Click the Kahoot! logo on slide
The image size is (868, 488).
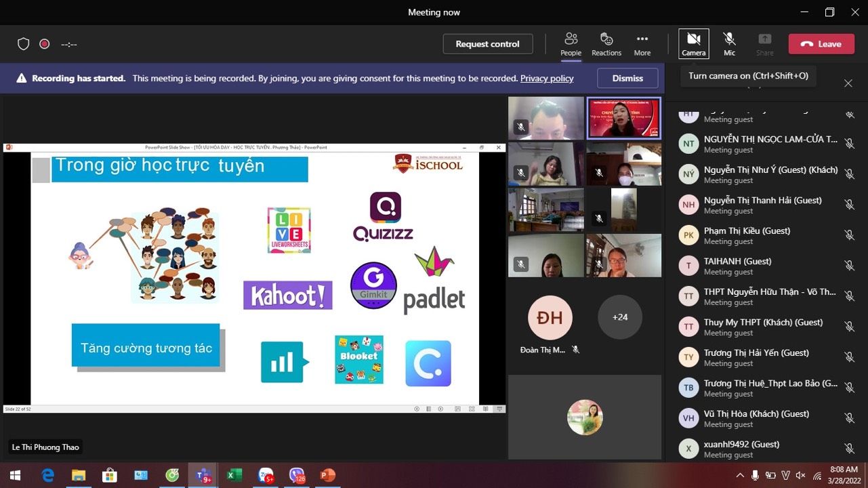[x=288, y=296]
